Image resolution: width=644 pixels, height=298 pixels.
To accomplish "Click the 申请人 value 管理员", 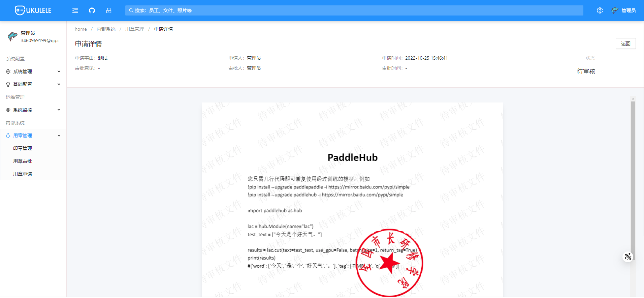I will (x=254, y=58).
